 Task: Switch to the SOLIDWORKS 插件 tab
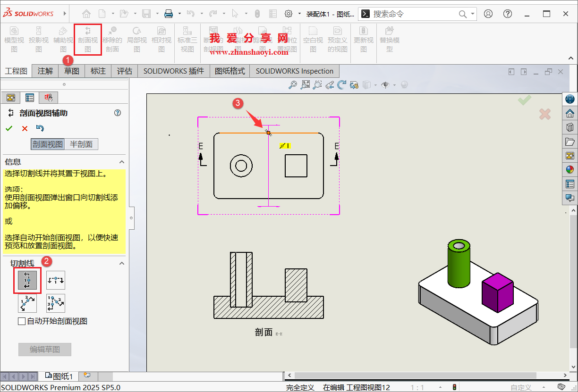174,71
